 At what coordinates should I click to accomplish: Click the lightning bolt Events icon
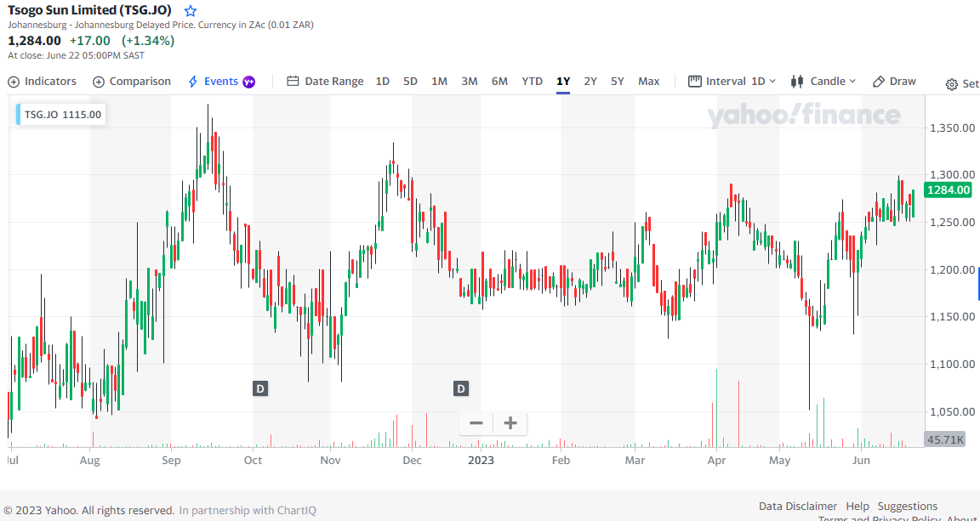click(193, 82)
